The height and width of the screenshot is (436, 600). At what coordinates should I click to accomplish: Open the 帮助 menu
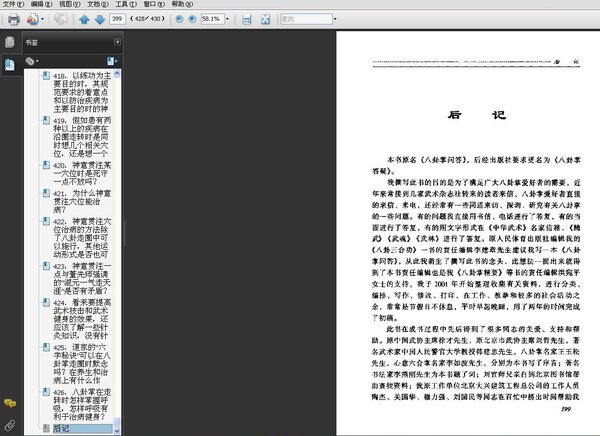(x=182, y=4)
